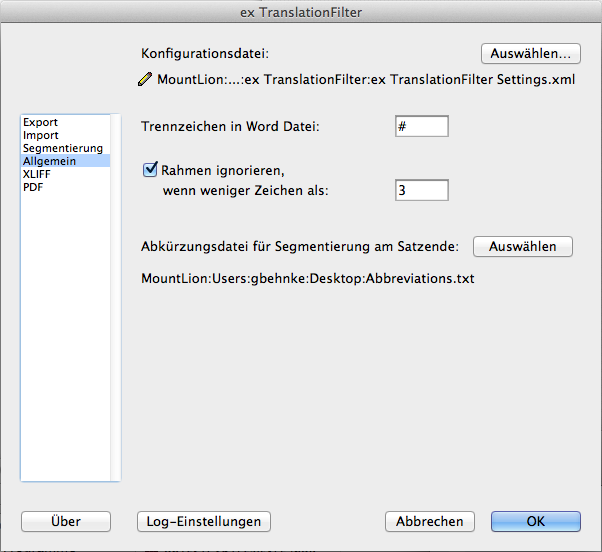Open the PDF category
The width and height of the screenshot is (602, 552).
coord(65,187)
